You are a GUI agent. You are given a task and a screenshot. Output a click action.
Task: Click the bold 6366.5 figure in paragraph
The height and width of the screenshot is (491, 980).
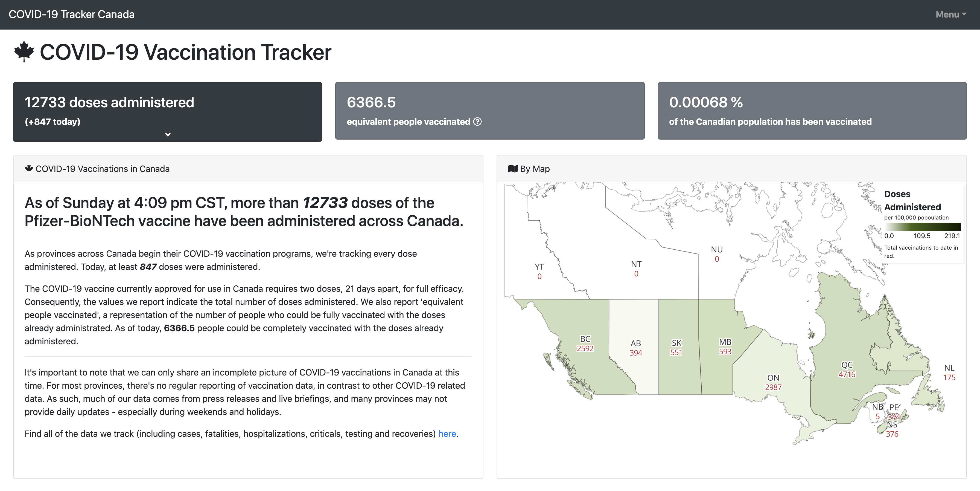click(x=179, y=328)
